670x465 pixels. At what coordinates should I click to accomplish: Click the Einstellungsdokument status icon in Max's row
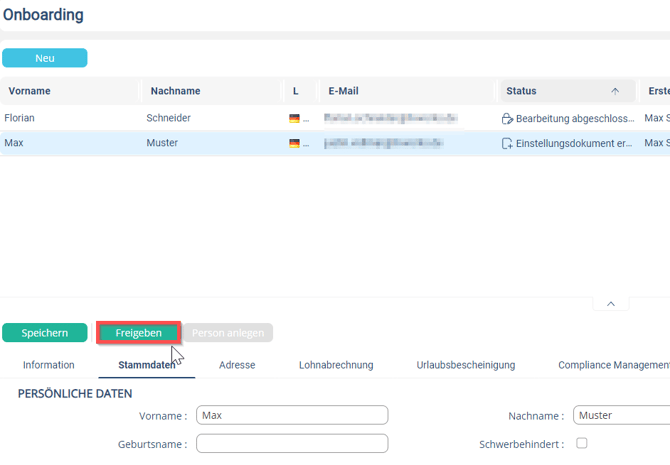click(507, 144)
